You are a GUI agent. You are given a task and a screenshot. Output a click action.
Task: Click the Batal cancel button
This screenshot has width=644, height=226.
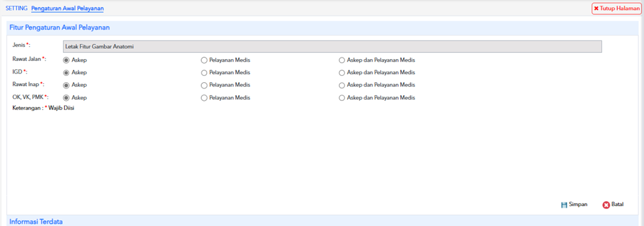point(613,205)
